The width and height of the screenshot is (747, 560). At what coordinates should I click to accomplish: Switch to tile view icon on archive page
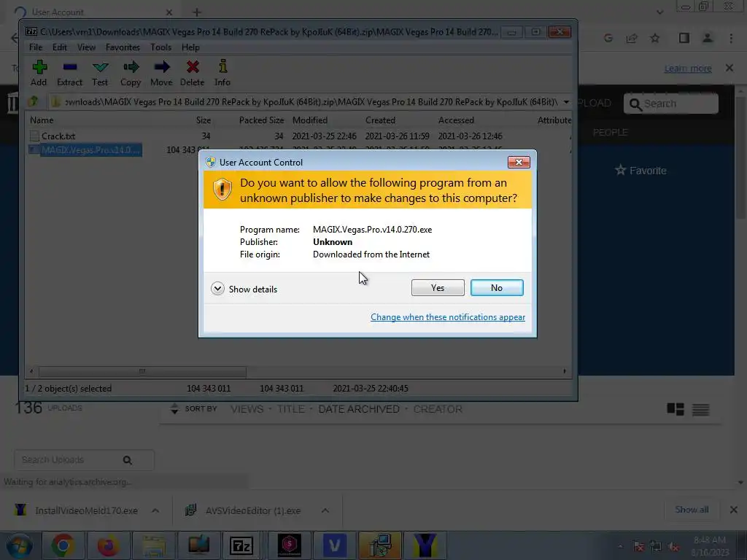click(675, 409)
